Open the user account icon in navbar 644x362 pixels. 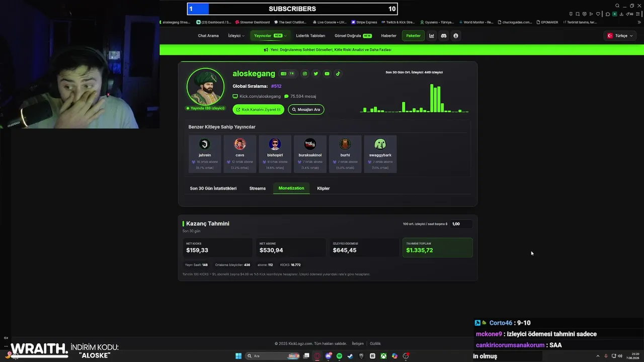pyautogui.click(x=456, y=36)
